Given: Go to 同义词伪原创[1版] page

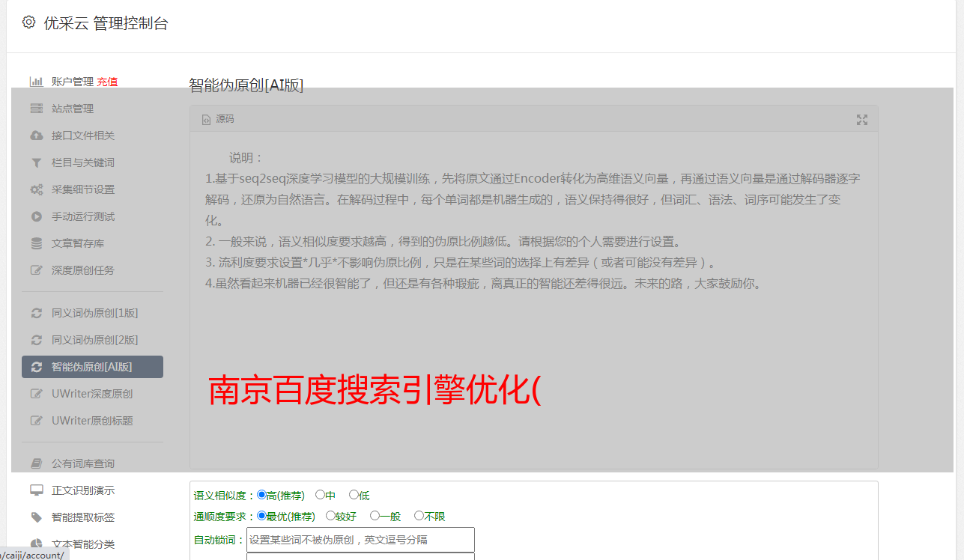Looking at the screenshot, I should 95,313.
